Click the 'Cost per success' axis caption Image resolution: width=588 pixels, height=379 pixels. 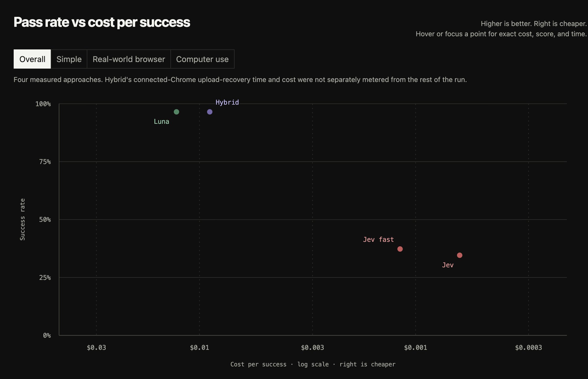pyautogui.click(x=313, y=364)
